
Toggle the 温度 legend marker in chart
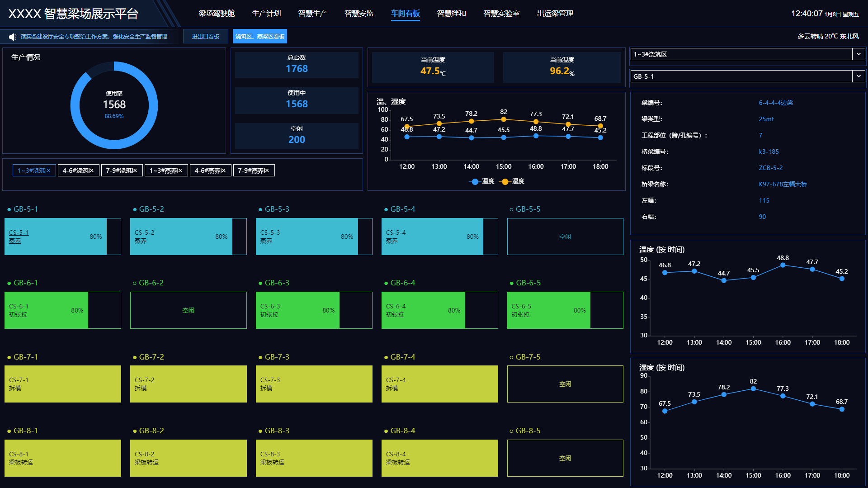(475, 181)
